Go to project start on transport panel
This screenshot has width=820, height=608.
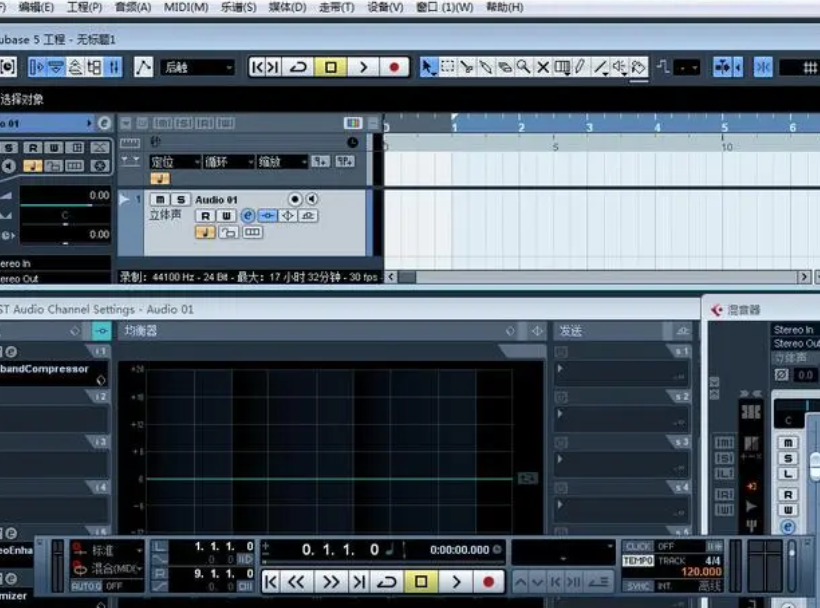pos(271,581)
